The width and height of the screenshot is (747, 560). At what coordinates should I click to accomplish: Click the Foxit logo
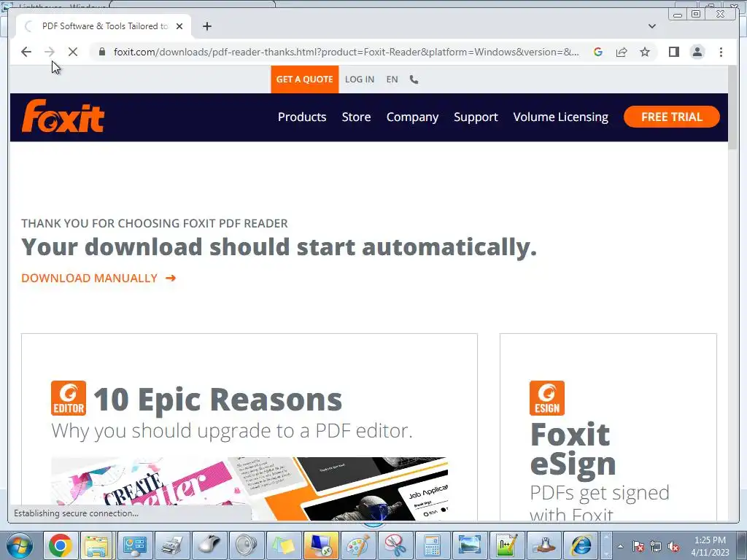pos(63,116)
